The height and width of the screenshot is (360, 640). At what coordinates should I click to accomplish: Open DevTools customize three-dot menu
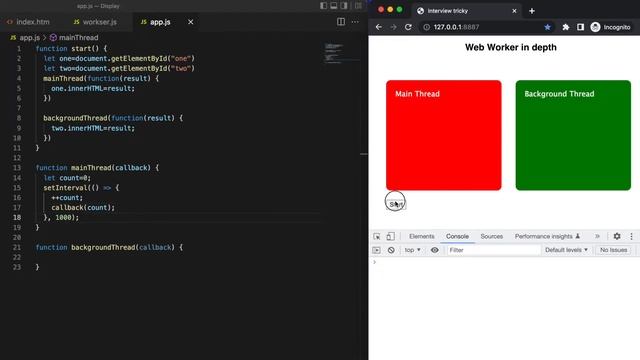631,236
